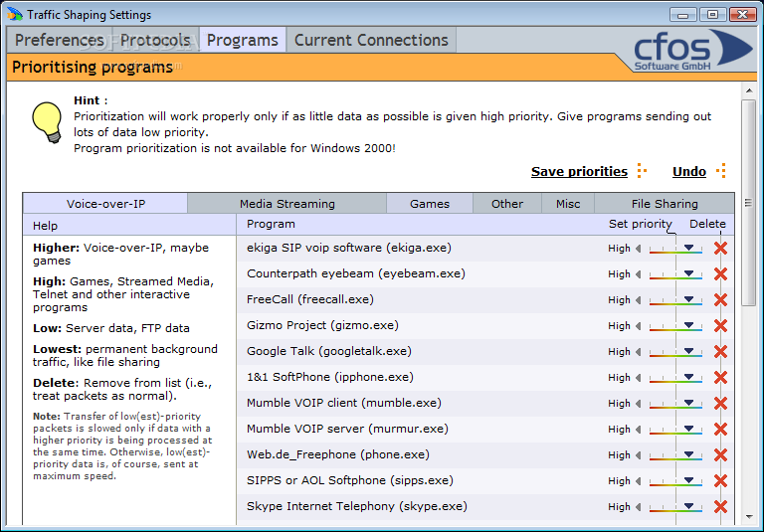The image size is (764, 532).
Task: Open the Preferences tab
Action: tap(59, 40)
